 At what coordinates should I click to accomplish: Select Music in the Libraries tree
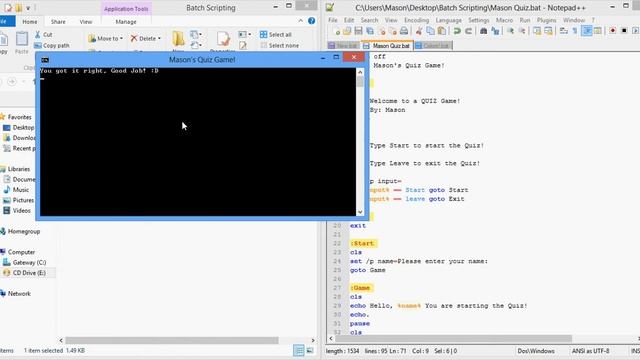click(x=16, y=190)
